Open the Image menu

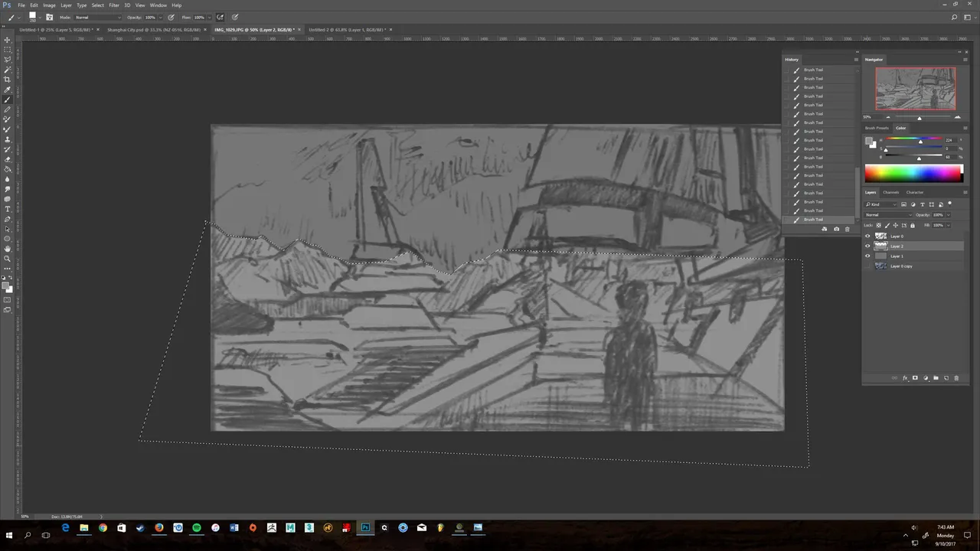click(x=49, y=5)
